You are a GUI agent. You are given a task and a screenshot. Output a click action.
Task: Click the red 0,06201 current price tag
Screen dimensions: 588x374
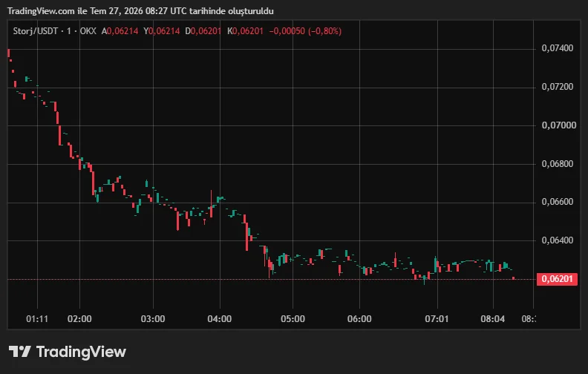557,279
